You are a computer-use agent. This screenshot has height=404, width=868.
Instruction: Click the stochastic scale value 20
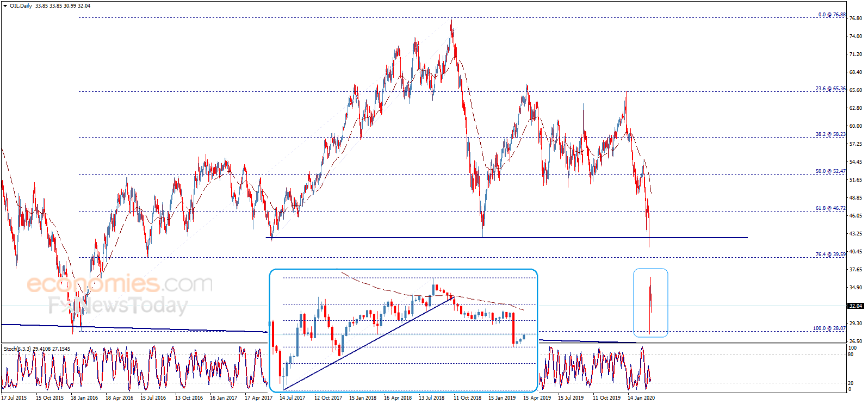pos(851,383)
